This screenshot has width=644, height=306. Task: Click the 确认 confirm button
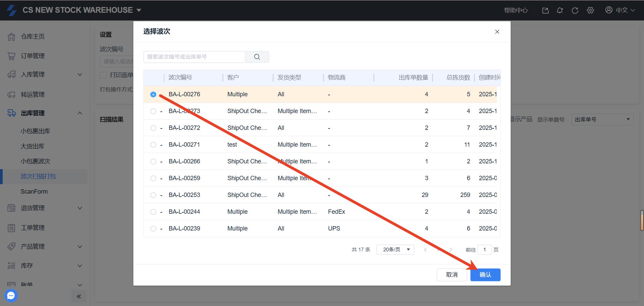click(485, 275)
